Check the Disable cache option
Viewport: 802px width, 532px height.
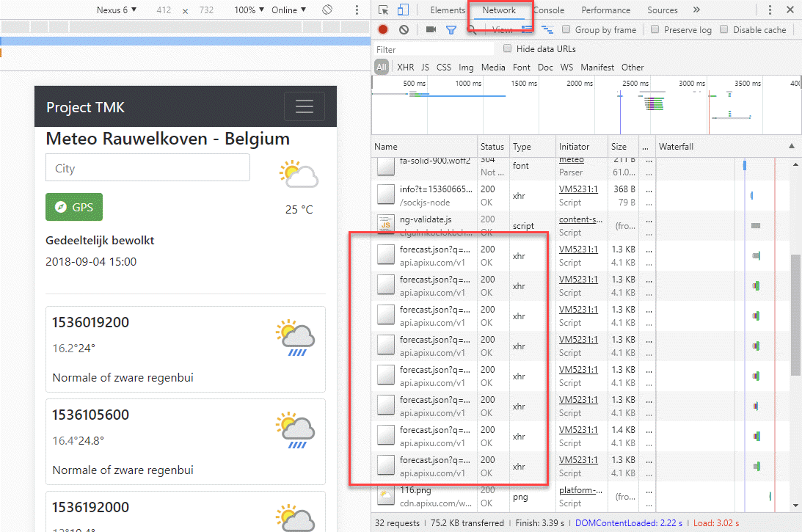pos(724,30)
